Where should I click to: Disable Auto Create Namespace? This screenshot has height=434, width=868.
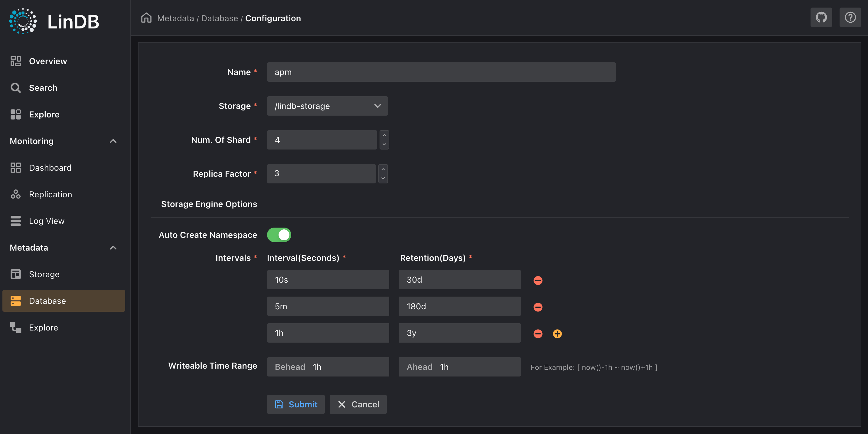pos(279,235)
